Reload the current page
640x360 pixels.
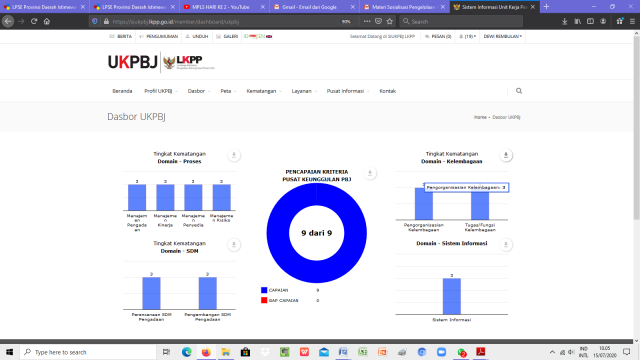[34, 21]
